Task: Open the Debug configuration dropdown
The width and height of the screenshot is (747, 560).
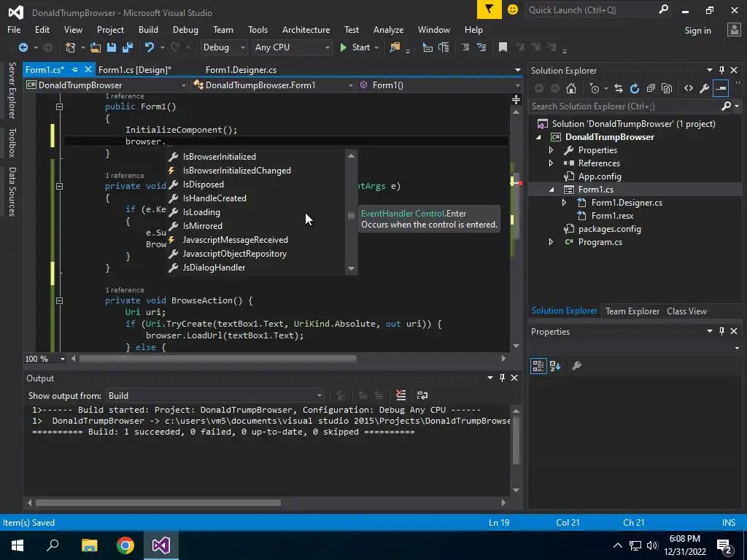Action: pos(224,47)
